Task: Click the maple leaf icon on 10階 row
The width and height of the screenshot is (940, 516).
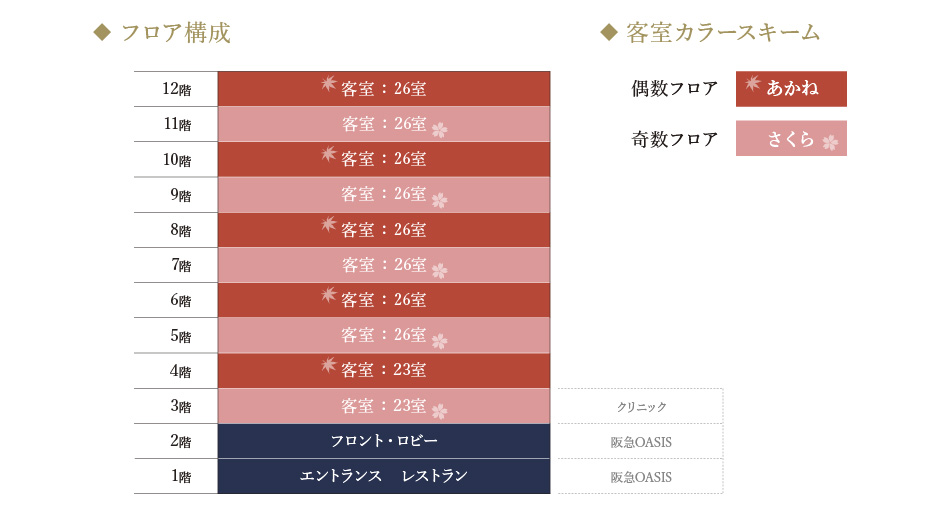Action: tap(328, 154)
